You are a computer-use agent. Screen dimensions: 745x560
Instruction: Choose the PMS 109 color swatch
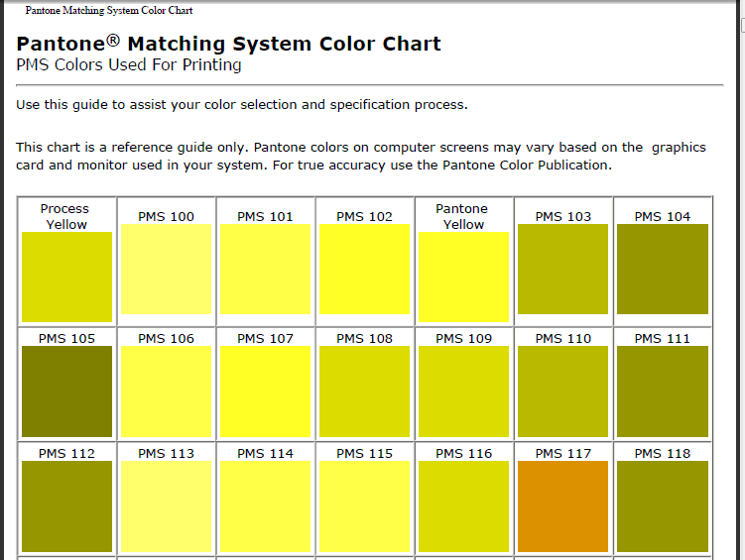463,392
